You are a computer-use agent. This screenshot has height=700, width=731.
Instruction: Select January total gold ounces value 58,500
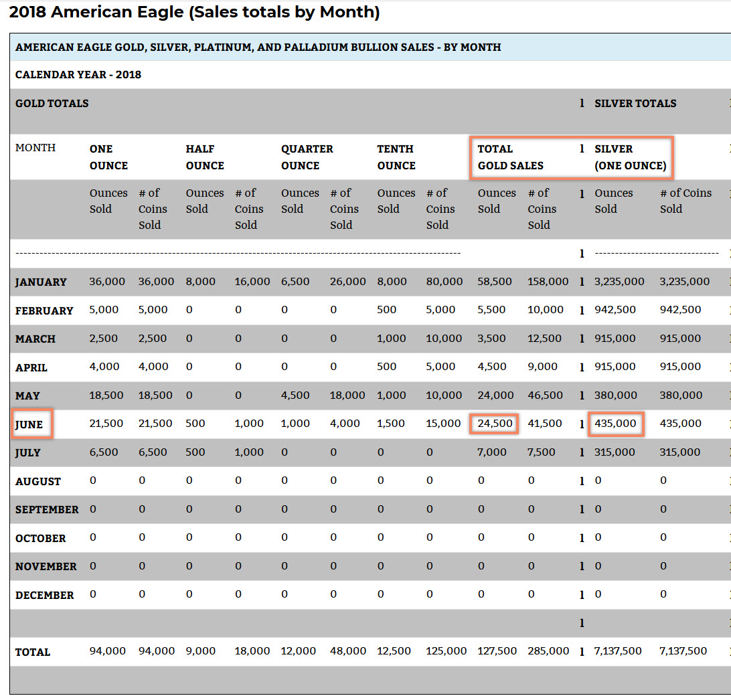pos(495,282)
